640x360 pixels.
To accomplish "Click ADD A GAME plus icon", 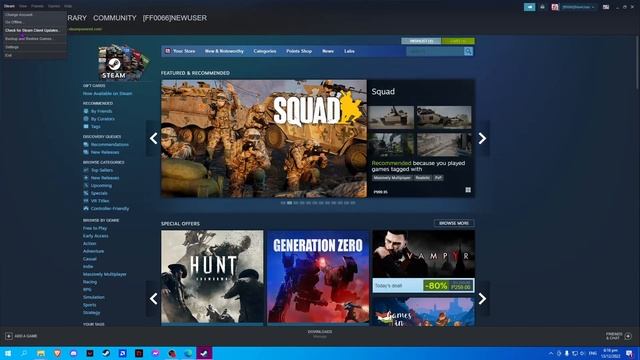I will tap(9, 336).
